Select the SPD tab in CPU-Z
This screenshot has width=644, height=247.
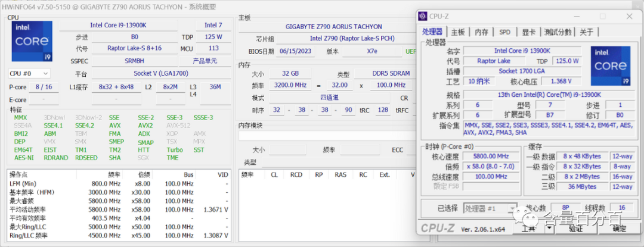[x=505, y=32]
